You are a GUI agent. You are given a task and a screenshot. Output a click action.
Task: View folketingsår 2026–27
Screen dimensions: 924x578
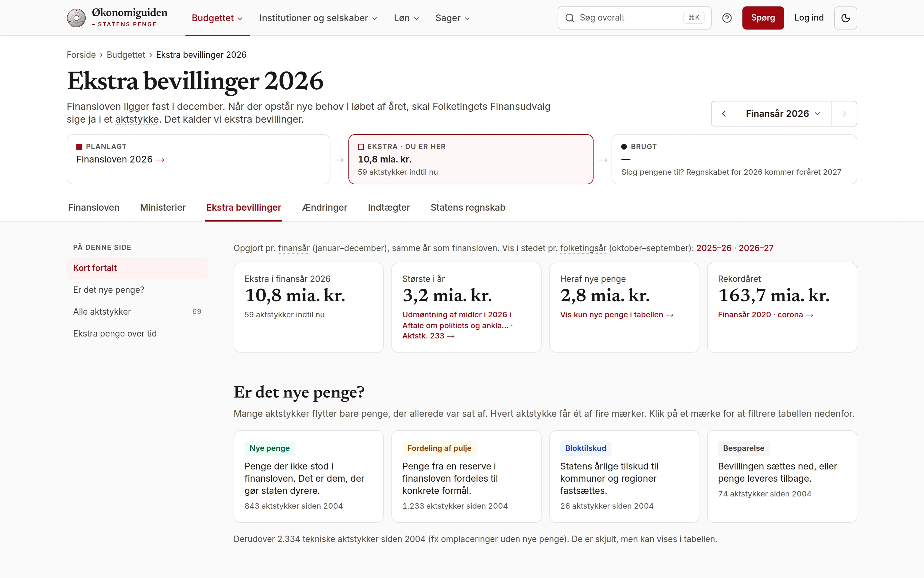[756, 248]
